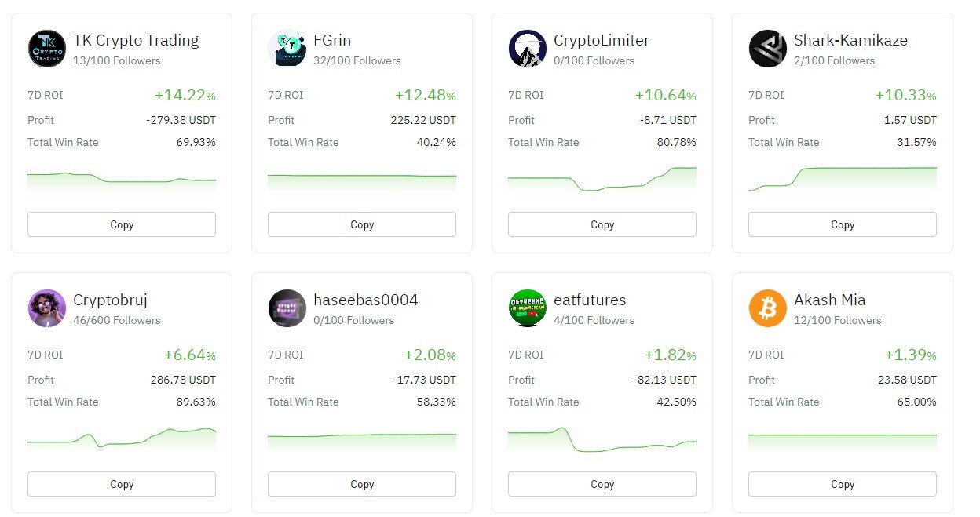Click eatfutures green avatar icon
Viewport: 980px width, 517px height.
click(x=527, y=308)
